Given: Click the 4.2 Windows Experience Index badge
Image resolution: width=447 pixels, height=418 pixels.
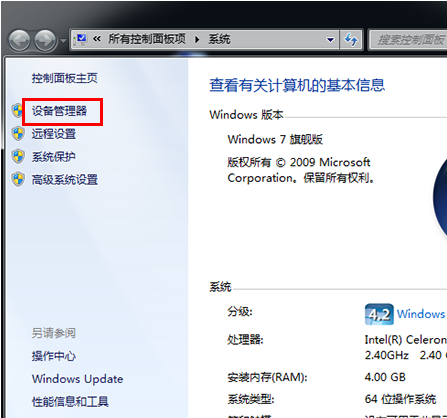Looking at the screenshot, I should click(379, 314).
